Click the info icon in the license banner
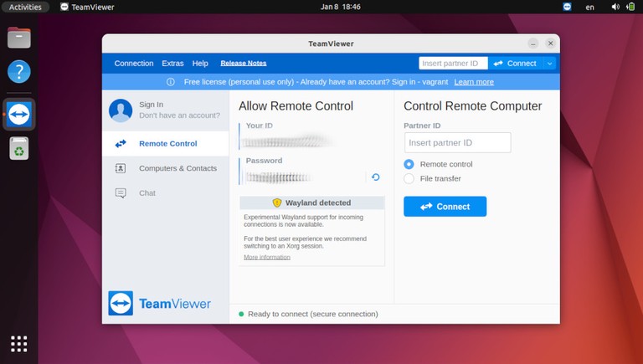643x364 pixels. pyautogui.click(x=171, y=82)
